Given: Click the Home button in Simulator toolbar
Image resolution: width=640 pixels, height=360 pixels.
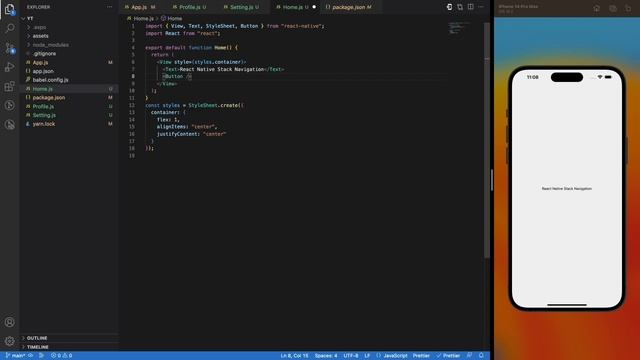Looking at the screenshot, I should [x=597, y=8].
